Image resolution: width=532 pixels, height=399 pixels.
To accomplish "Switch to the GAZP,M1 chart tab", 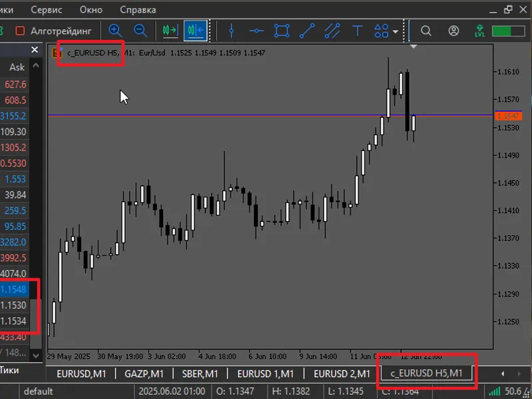I will tap(144, 374).
